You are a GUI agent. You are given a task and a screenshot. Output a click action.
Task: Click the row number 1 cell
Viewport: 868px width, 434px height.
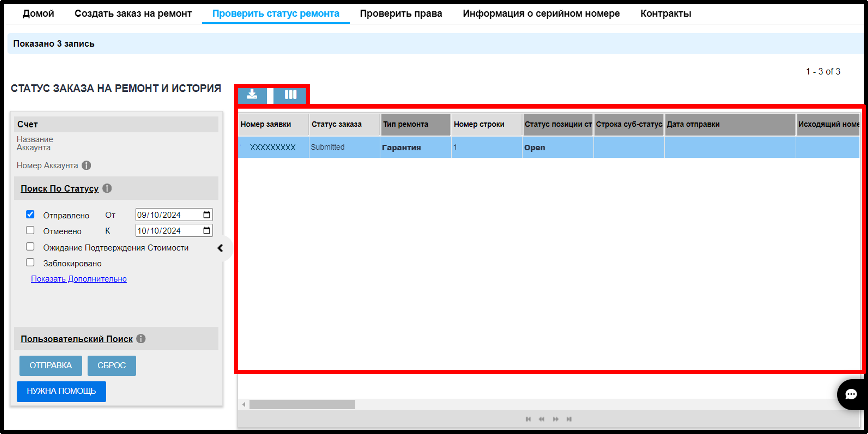click(486, 147)
